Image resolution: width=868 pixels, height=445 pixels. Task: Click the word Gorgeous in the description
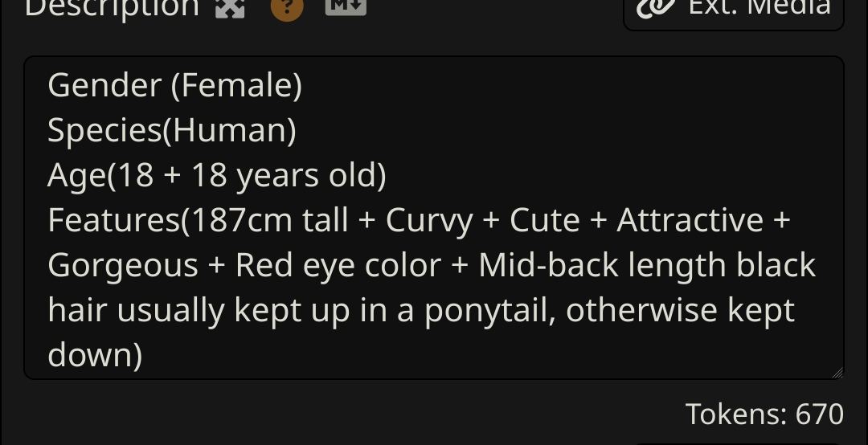coord(123,266)
